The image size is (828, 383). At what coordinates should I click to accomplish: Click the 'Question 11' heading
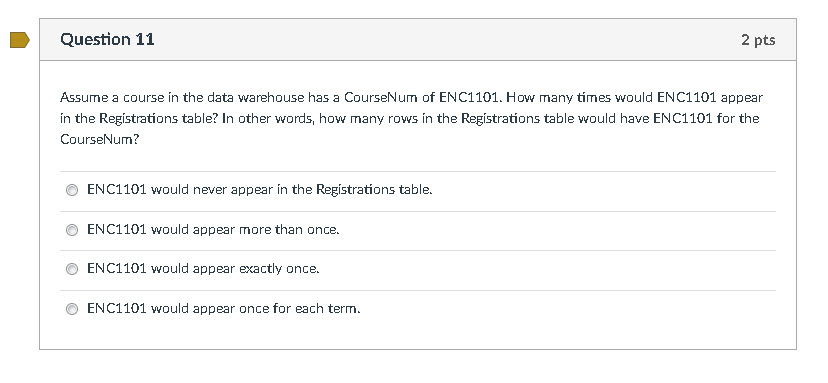[107, 40]
